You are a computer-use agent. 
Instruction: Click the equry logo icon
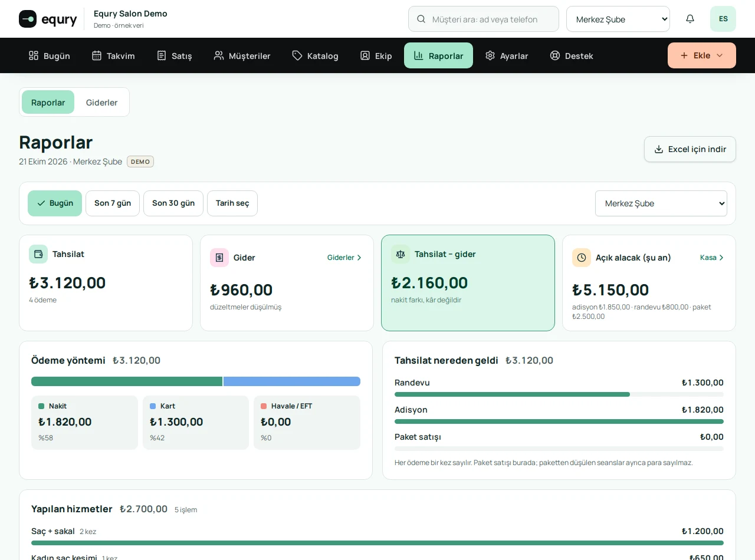click(x=28, y=19)
